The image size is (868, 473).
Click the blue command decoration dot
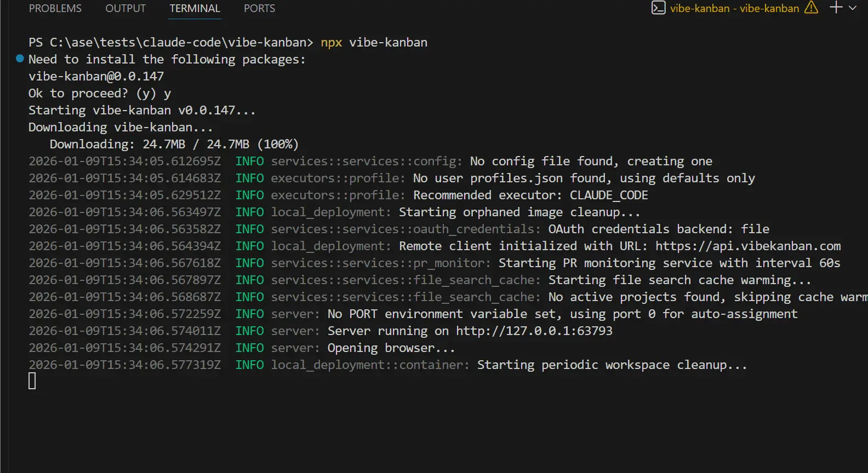[20, 59]
